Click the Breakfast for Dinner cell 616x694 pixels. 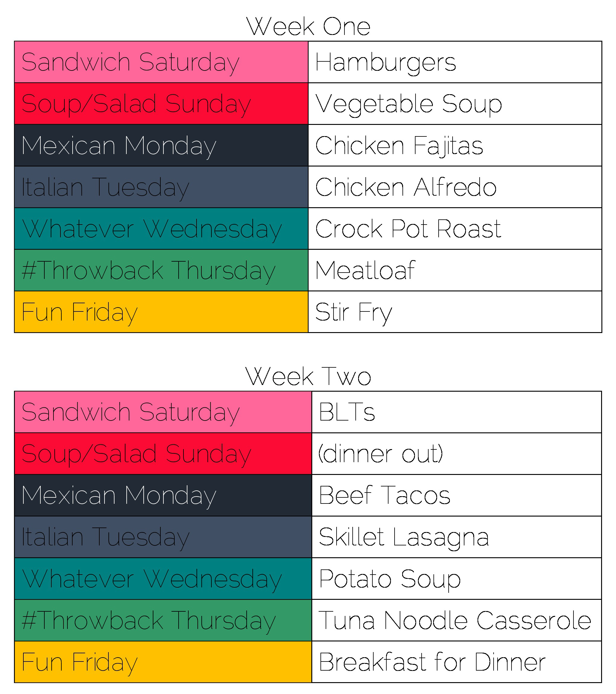(x=456, y=662)
